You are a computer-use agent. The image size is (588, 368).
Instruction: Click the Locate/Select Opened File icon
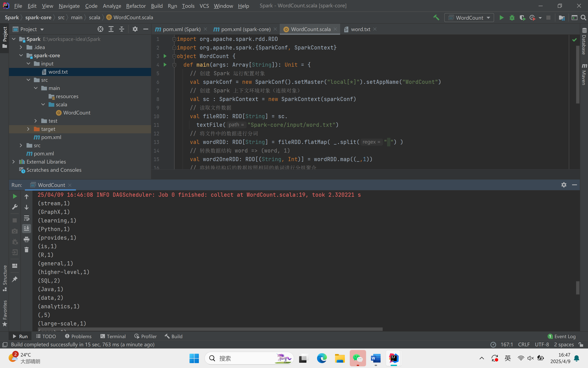[x=100, y=29]
